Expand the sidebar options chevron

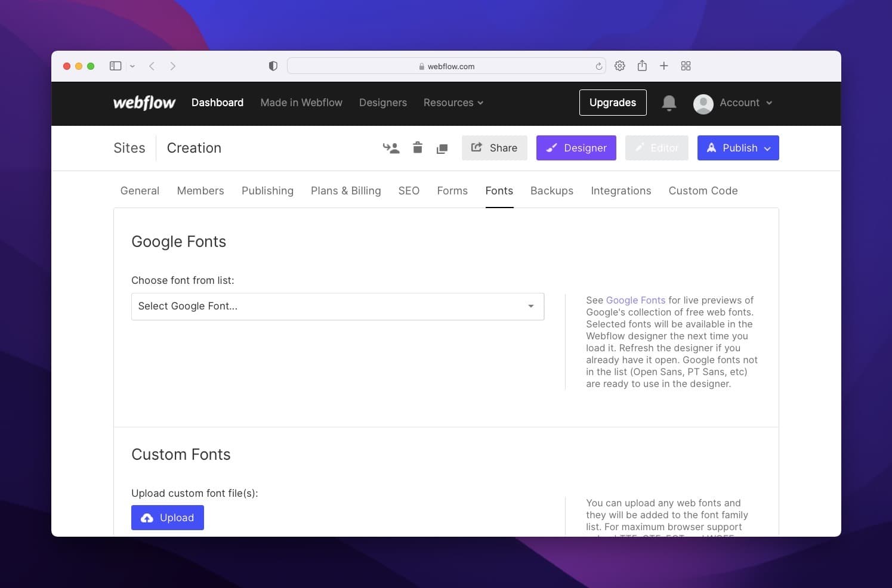tap(132, 66)
